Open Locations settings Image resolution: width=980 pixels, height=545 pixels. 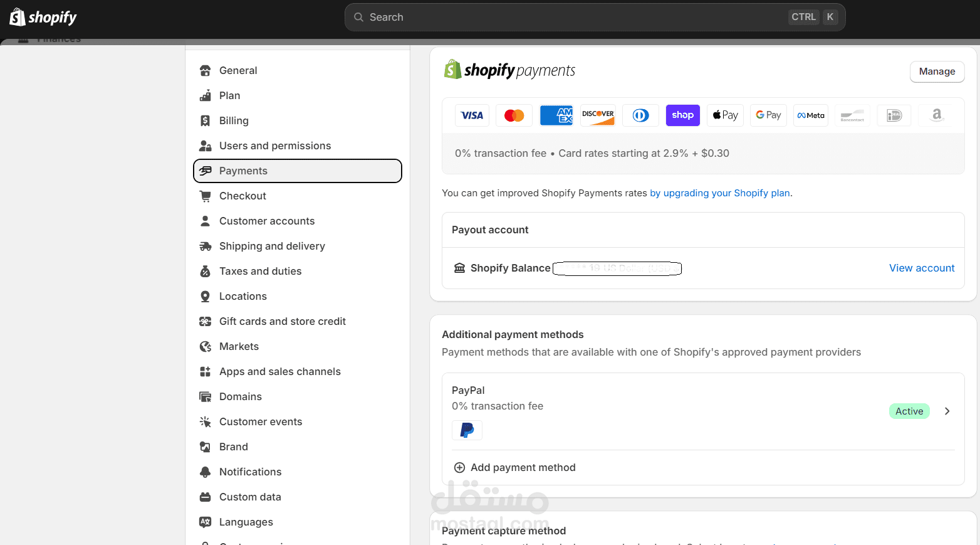(x=298, y=296)
